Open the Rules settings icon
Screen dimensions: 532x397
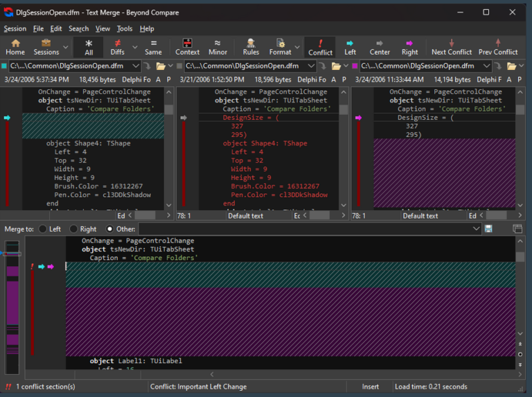[251, 47]
